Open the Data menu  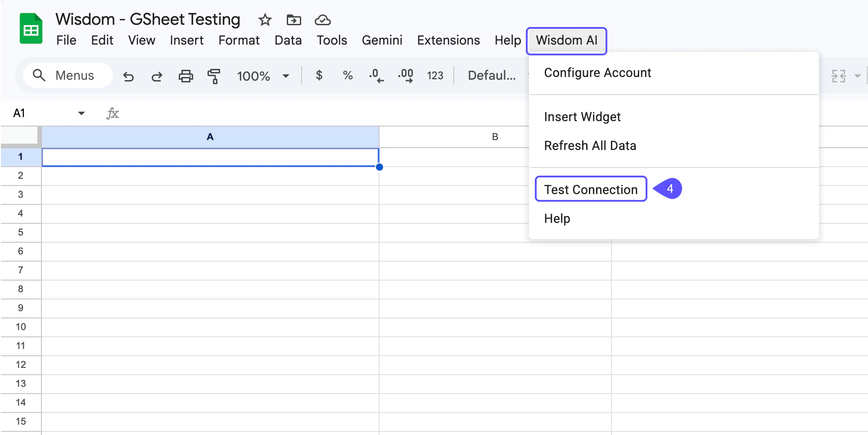[288, 40]
